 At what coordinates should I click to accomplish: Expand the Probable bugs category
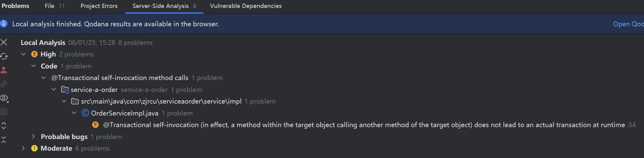34,137
